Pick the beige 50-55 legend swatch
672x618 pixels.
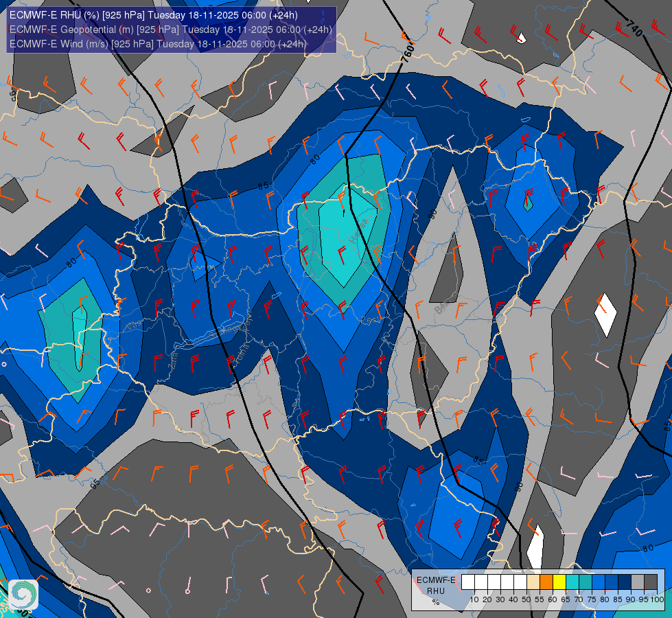tap(533, 582)
